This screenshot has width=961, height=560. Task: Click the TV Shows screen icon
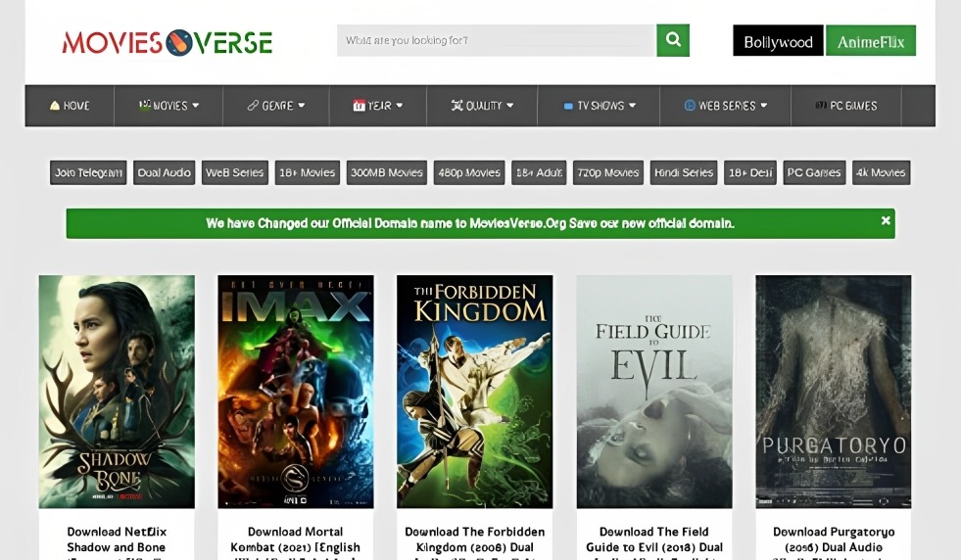[x=568, y=106]
